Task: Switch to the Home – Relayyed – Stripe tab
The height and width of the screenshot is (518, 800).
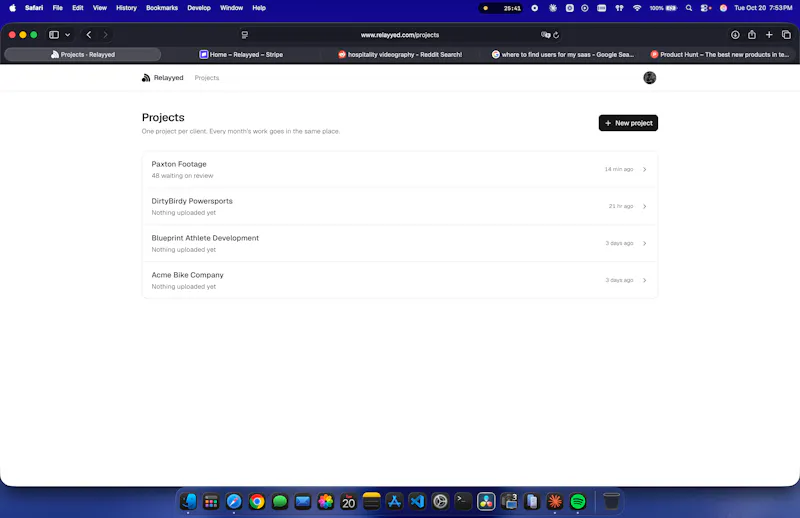Action: point(240,54)
